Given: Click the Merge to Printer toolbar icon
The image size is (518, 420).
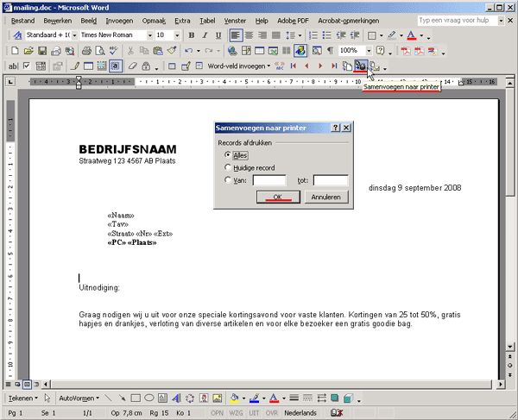Looking at the screenshot, I should [x=360, y=66].
